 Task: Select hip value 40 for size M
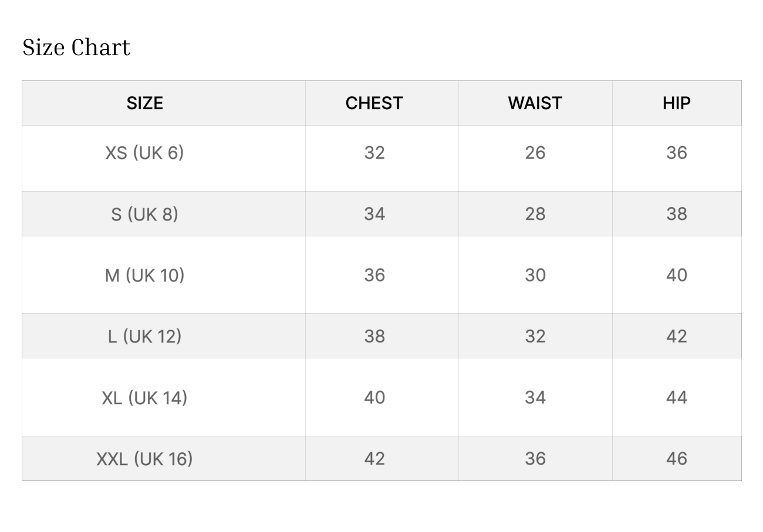677,275
